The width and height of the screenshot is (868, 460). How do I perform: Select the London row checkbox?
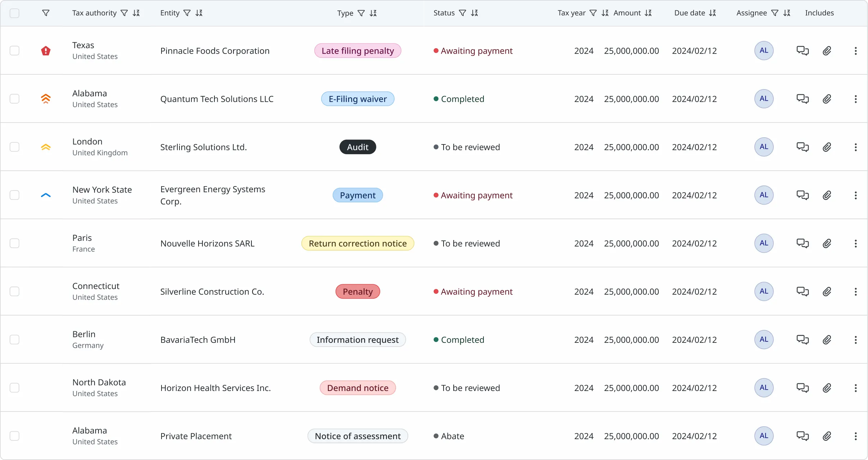pos(14,147)
